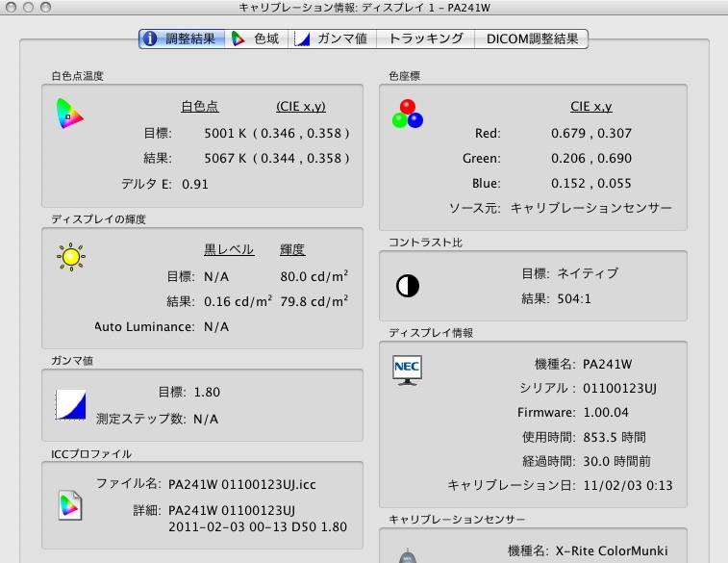Click the ICC profile document icon

(x=70, y=503)
